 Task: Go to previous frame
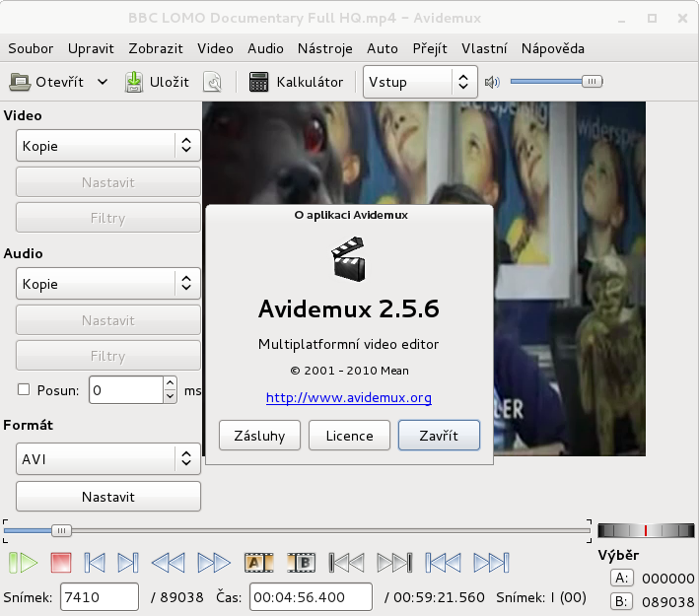click(95, 563)
